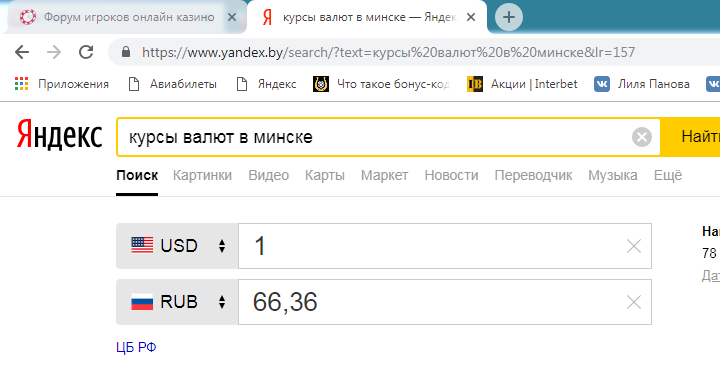Viewport: 720px width, 381px height.
Task: Close the casino forum tab
Action: [232, 17]
